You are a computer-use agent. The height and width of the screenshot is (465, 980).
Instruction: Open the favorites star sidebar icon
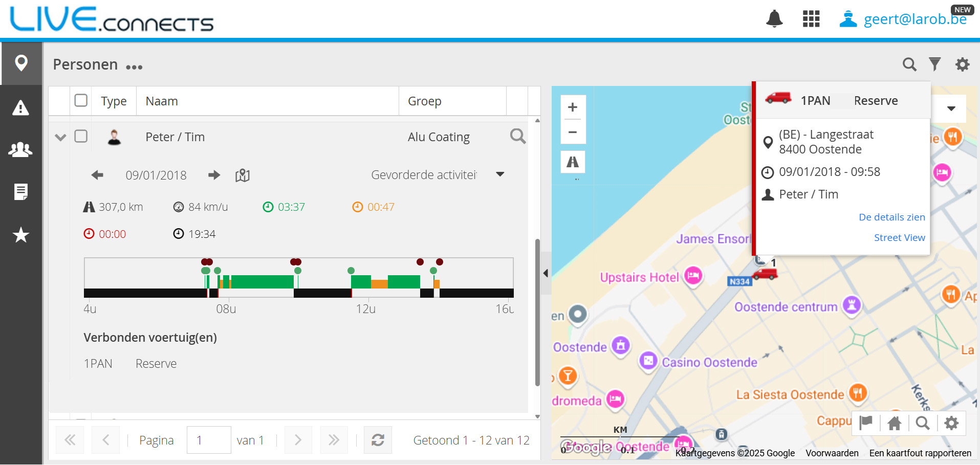(21, 235)
